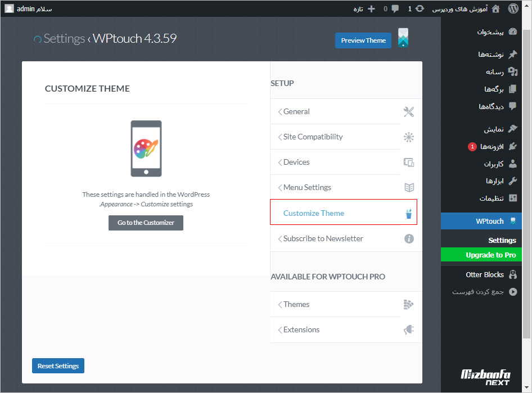This screenshot has width=532, height=393.
Task: Click the Preview Theme button
Action: [363, 40]
